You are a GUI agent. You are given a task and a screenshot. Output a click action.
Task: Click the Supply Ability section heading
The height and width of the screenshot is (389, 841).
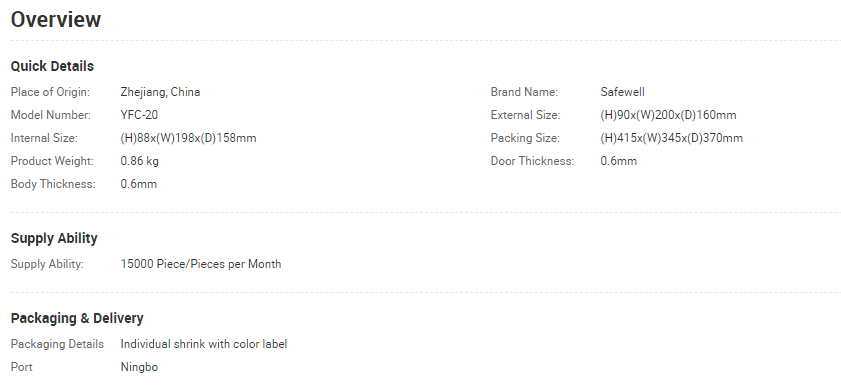coord(54,238)
